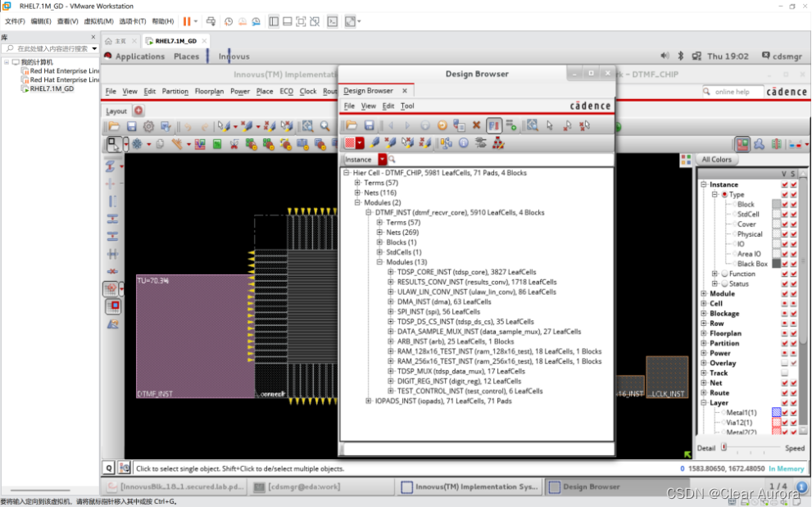Open Edit menu in Design Browser

pos(388,106)
